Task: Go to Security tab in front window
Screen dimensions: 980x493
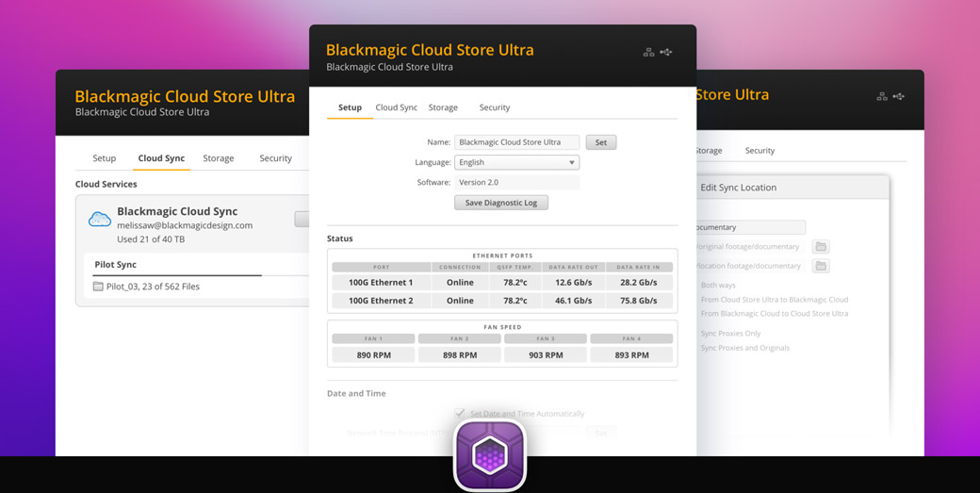Action: point(495,107)
